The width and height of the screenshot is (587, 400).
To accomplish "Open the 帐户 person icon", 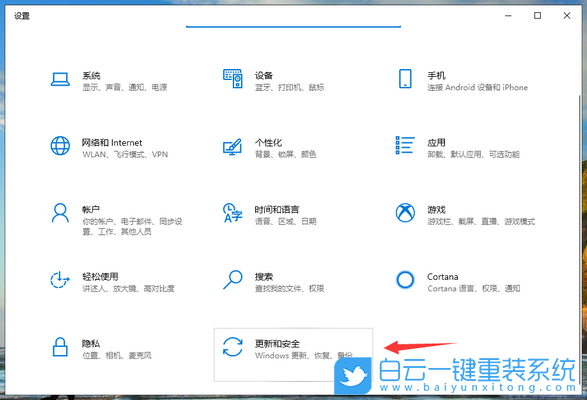I will coord(60,213).
